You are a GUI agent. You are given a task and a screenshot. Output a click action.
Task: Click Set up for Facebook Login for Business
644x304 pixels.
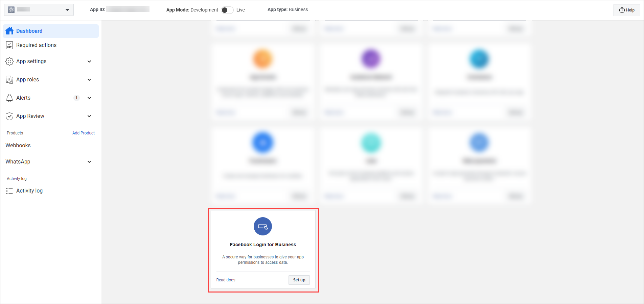299,280
